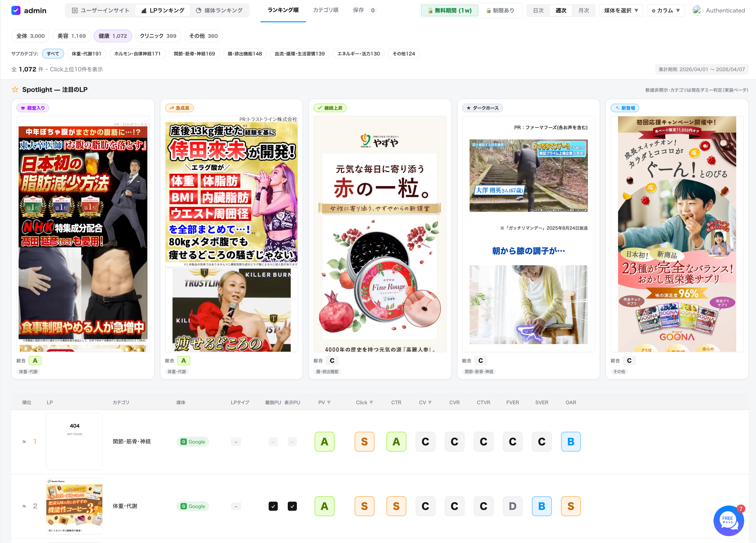Image resolution: width=756 pixels, height=543 pixels.
Task: Click the flag icon on row 1
Action: click(x=24, y=442)
